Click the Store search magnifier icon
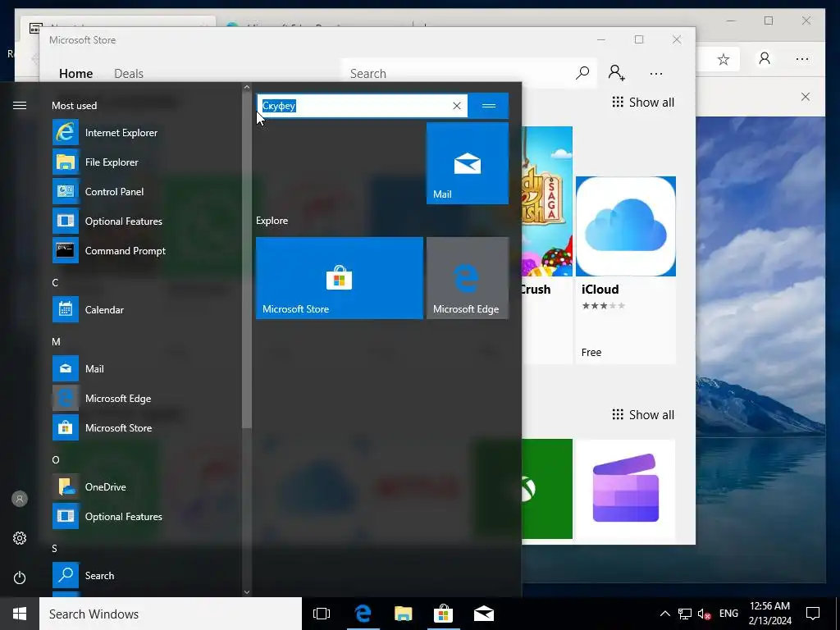Image resolution: width=840 pixels, height=630 pixels. 582,73
